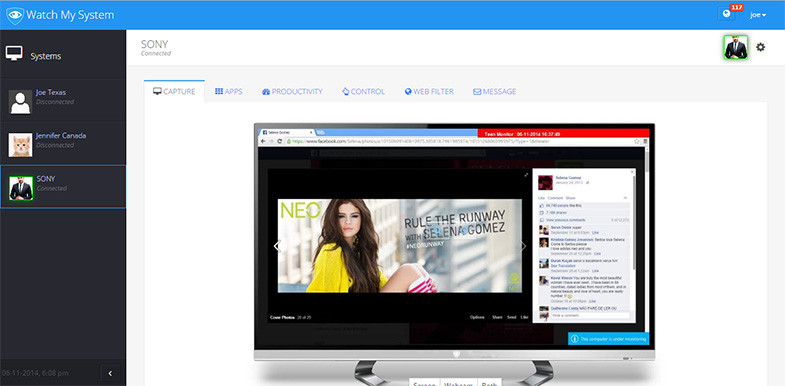Screen dimensions: 785x386
Task: Click the sidebar date '06-11-2014, 6:08 pm'
Action: [x=35, y=373]
